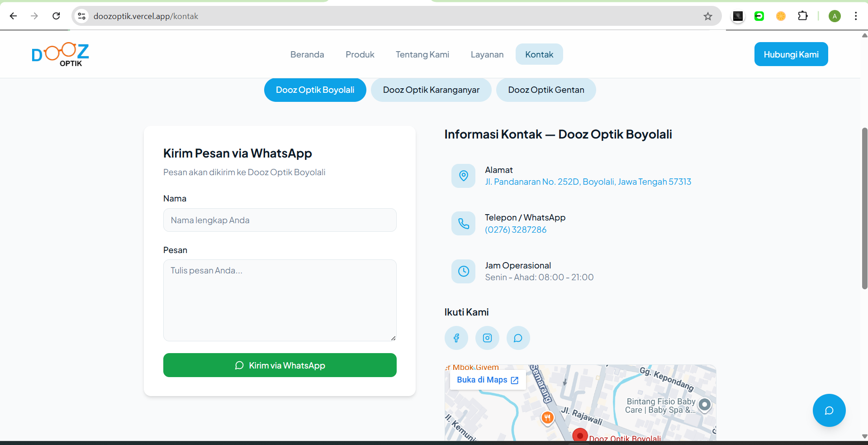Image resolution: width=868 pixels, height=445 pixels.
Task: Switch to the Dooz Optik Karanganyar tab
Action: pyautogui.click(x=431, y=90)
